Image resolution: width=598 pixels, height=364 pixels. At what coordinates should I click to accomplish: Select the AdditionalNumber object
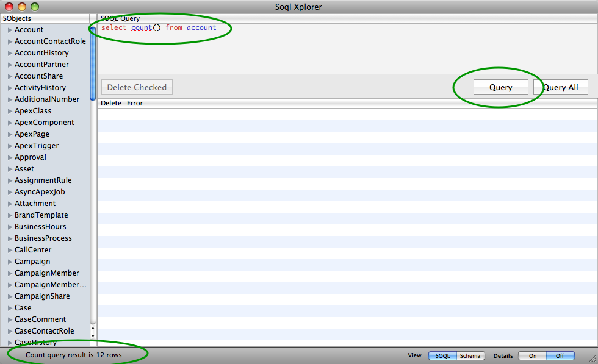(47, 99)
